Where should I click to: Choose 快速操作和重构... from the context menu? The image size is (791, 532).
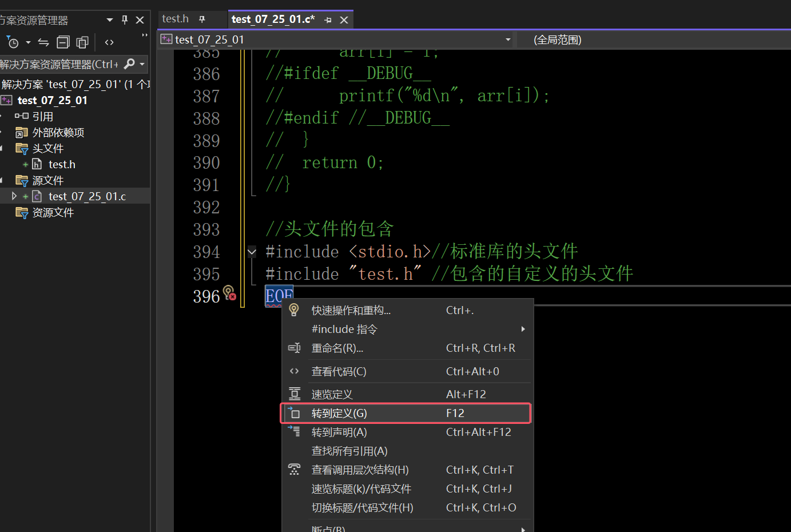(408, 310)
